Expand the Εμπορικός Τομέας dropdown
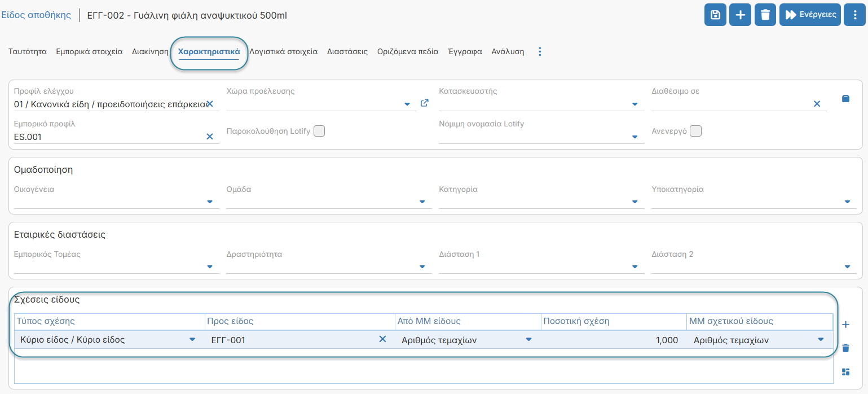The width and height of the screenshot is (868, 394). (x=210, y=267)
